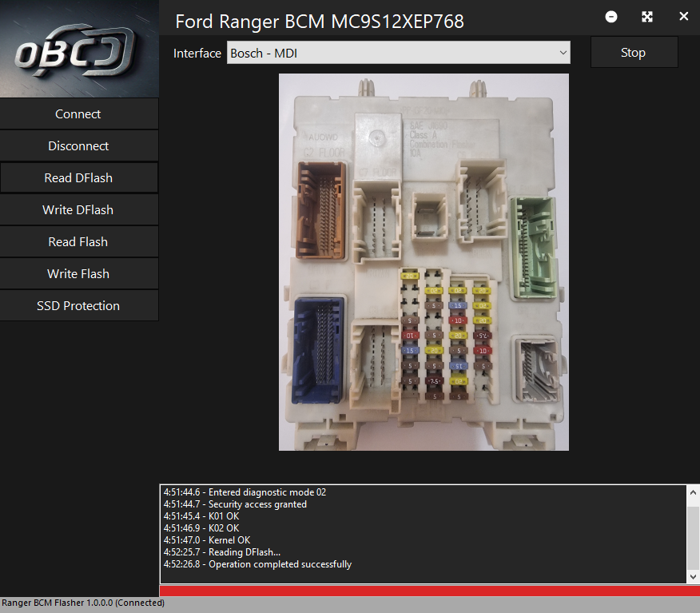Image resolution: width=700 pixels, height=613 pixels.
Task: Start Read DFlash operation
Action: tap(78, 177)
